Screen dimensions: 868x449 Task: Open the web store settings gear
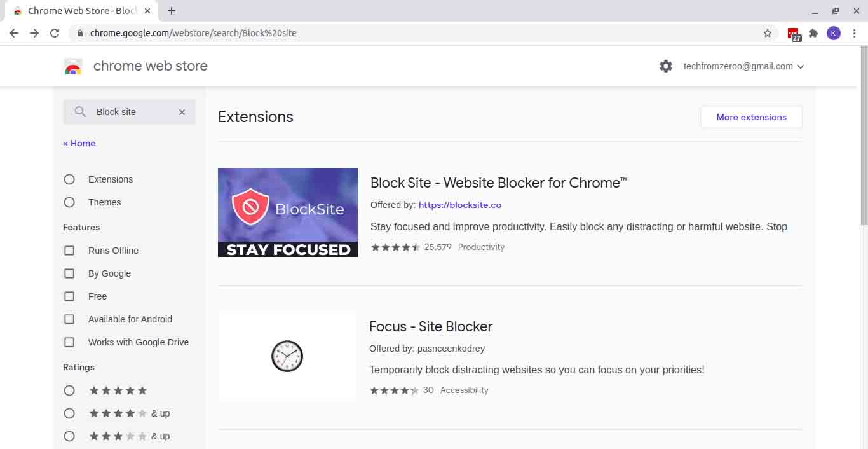click(666, 66)
